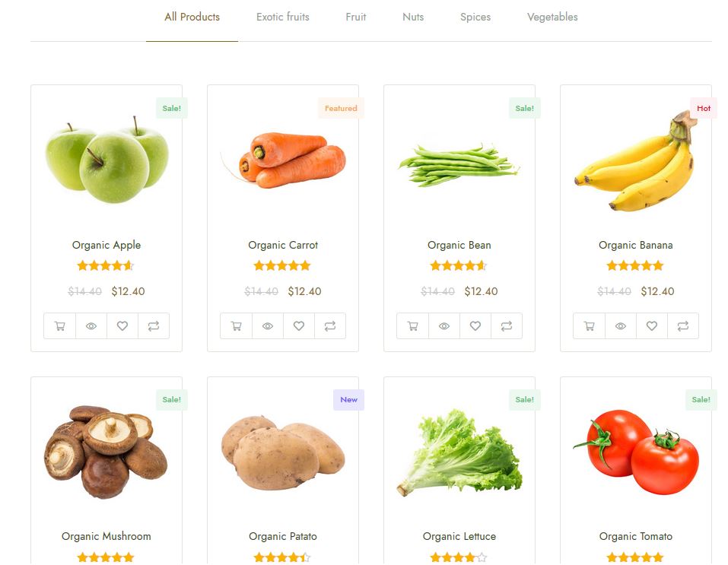Open the Organic Mushroom product title
This screenshot has width=728, height=565.
point(106,536)
